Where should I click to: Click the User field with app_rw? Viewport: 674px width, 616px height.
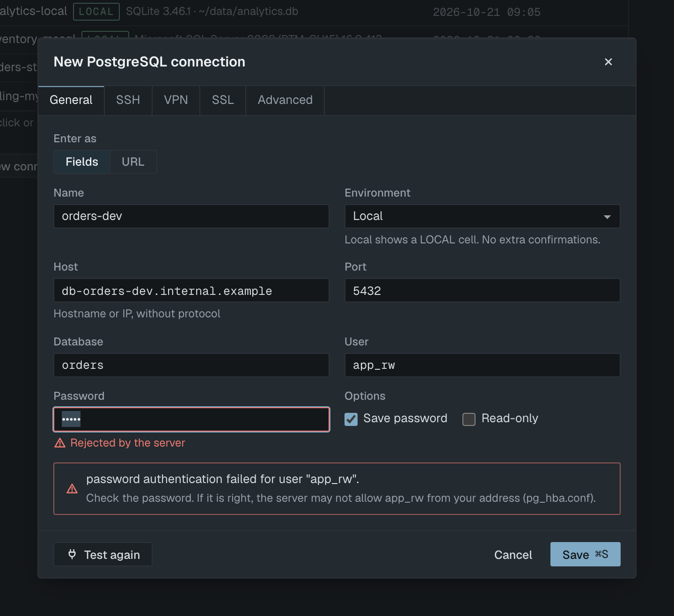point(482,365)
